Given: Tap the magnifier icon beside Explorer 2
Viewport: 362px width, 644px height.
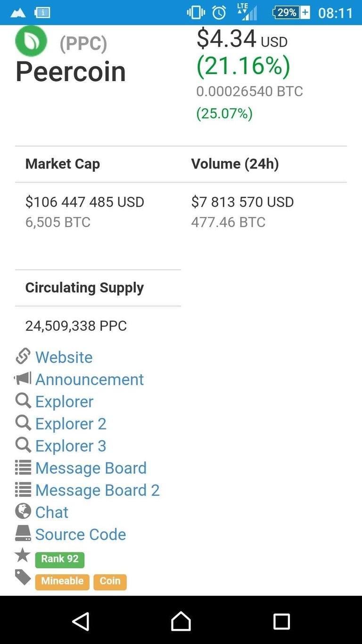Looking at the screenshot, I should click(x=23, y=423).
